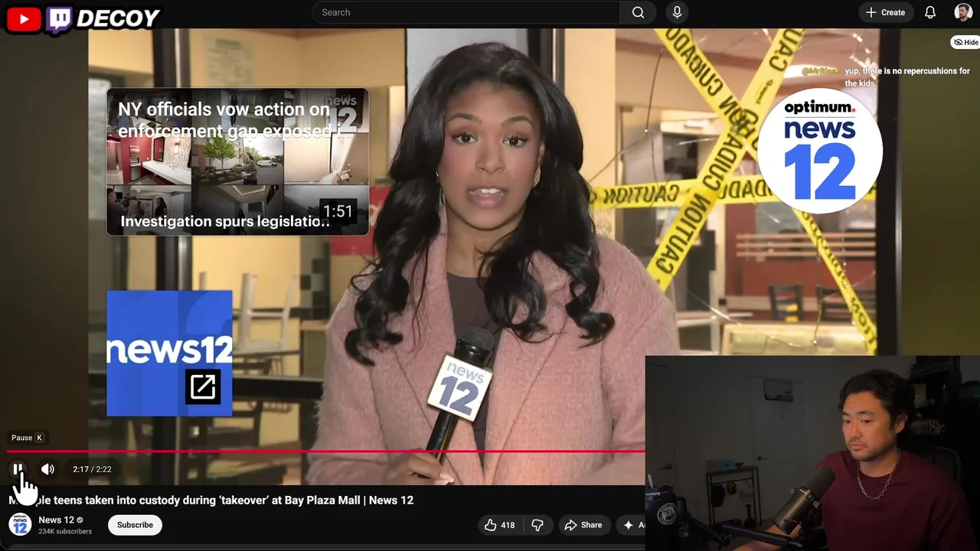Subscribe to News 12 channel

coord(135,525)
